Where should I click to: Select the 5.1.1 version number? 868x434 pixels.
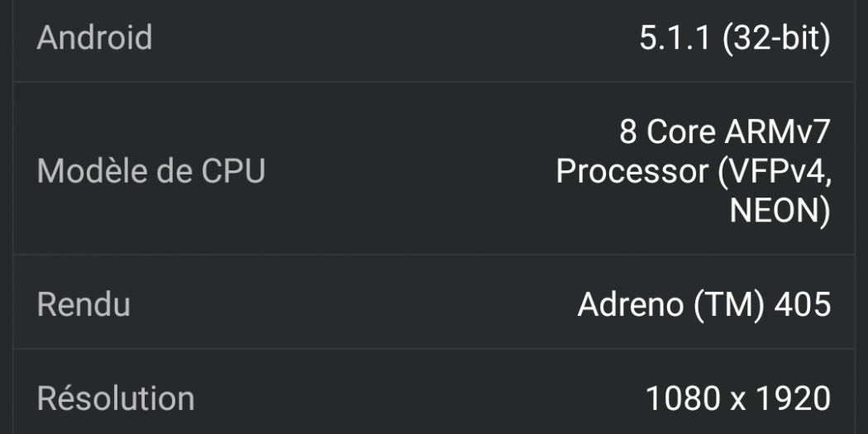pyautogui.click(x=675, y=38)
